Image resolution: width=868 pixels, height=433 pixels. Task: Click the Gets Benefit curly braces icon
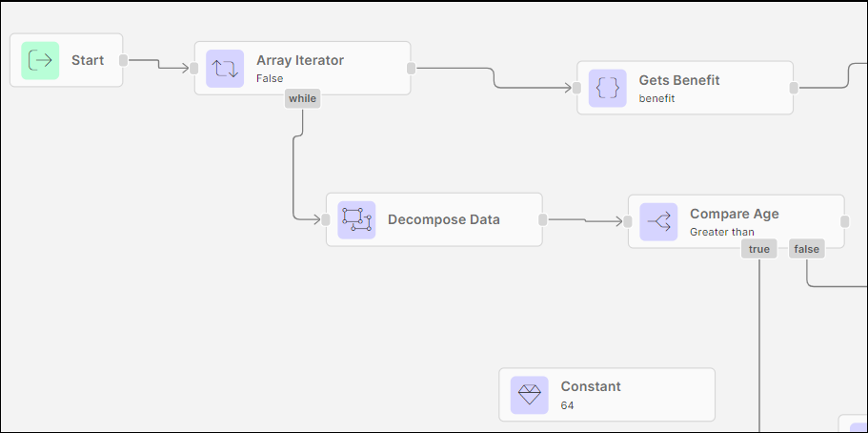point(607,88)
